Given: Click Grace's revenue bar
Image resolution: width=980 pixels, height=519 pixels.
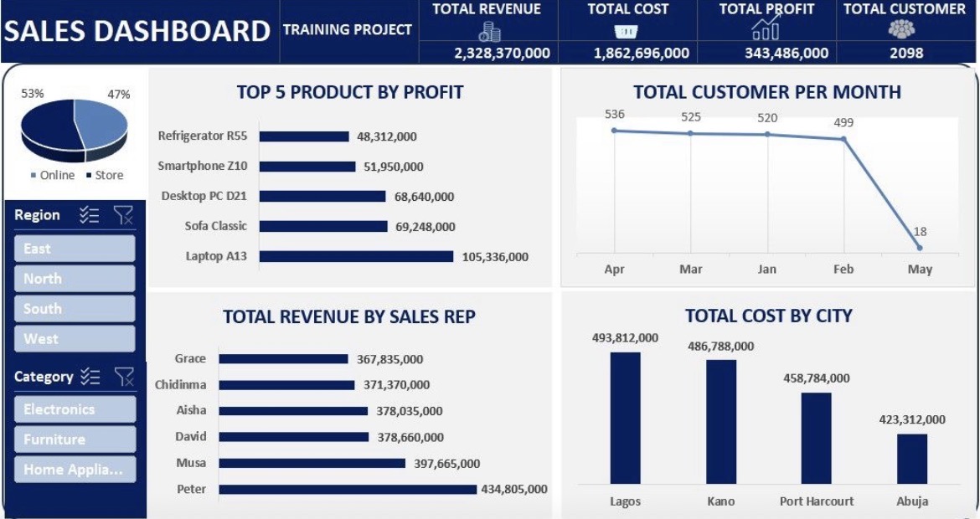Looking at the screenshot, I should tap(283, 358).
